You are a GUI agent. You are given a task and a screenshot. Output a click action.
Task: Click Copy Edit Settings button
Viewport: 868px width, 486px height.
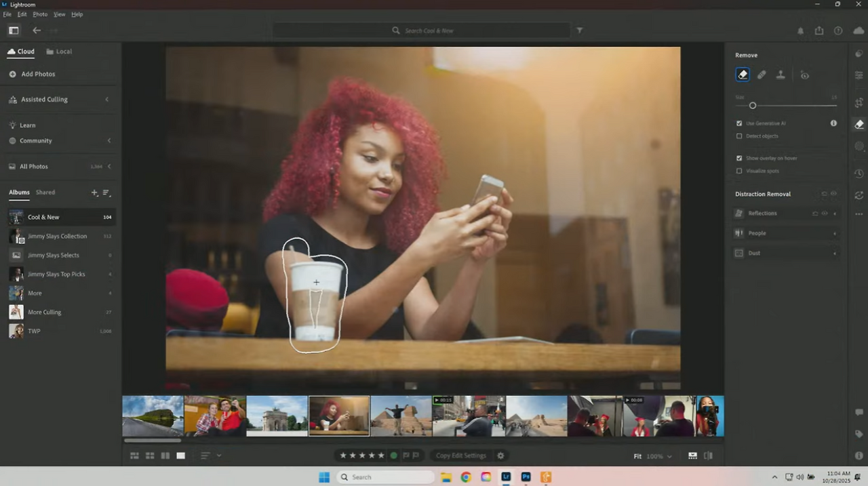(461, 455)
